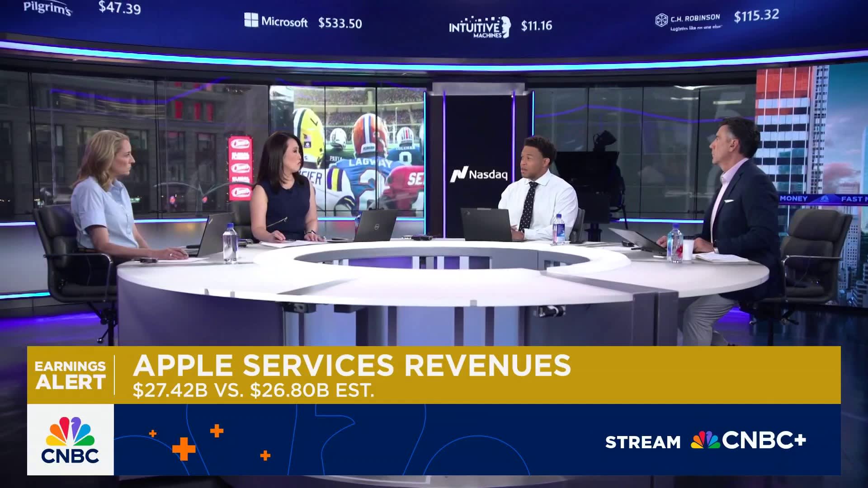
Task: Click the Earnings Alert label
Action: [x=70, y=375]
